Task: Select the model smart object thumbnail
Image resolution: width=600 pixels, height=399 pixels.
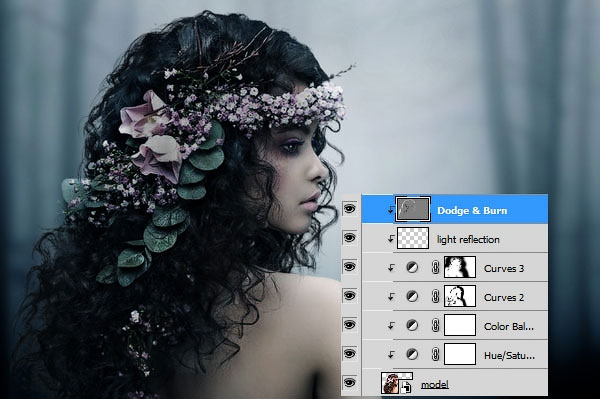Action: point(397,383)
